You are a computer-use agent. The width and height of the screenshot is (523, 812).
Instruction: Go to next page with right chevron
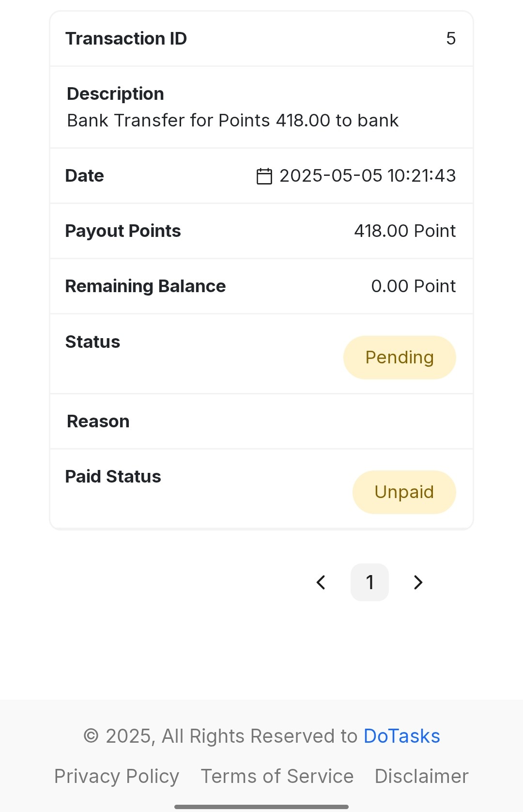[x=418, y=582]
